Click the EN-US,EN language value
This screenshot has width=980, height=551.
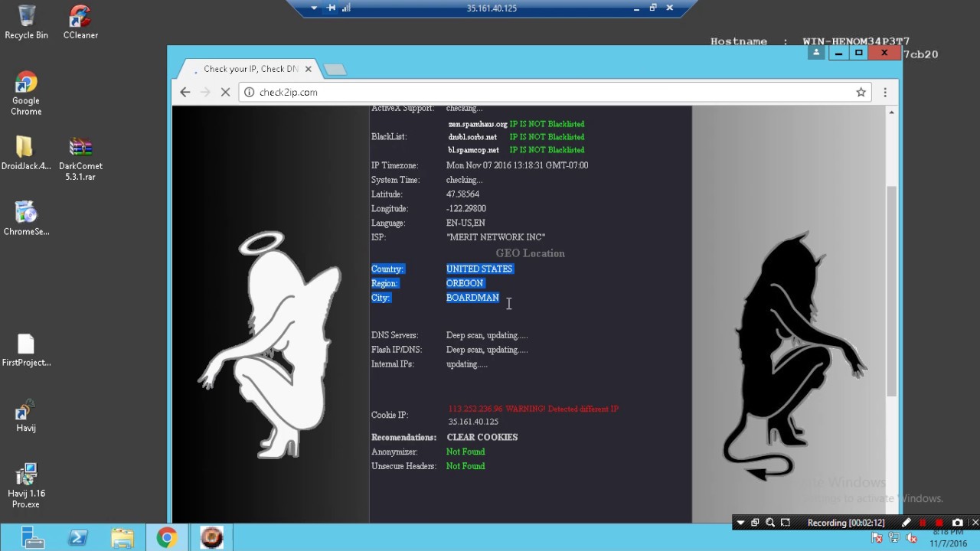pos(465,223)
